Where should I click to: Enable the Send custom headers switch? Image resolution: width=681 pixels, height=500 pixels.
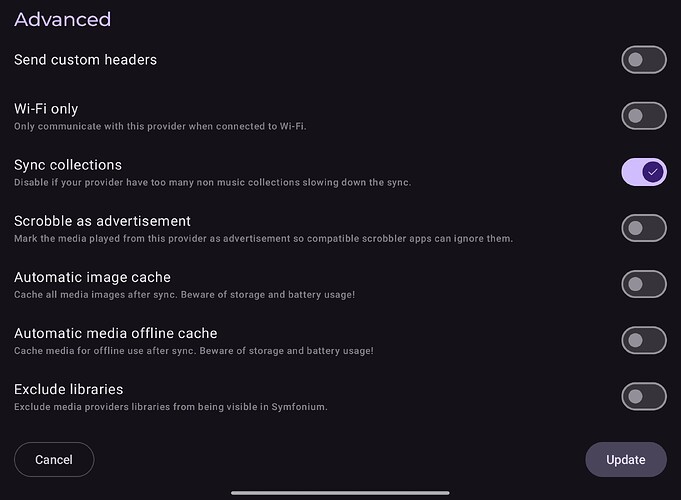point(644,60)
